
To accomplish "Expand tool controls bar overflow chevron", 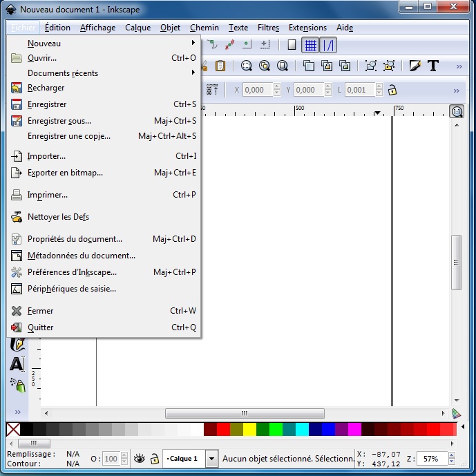I will 456,91.
